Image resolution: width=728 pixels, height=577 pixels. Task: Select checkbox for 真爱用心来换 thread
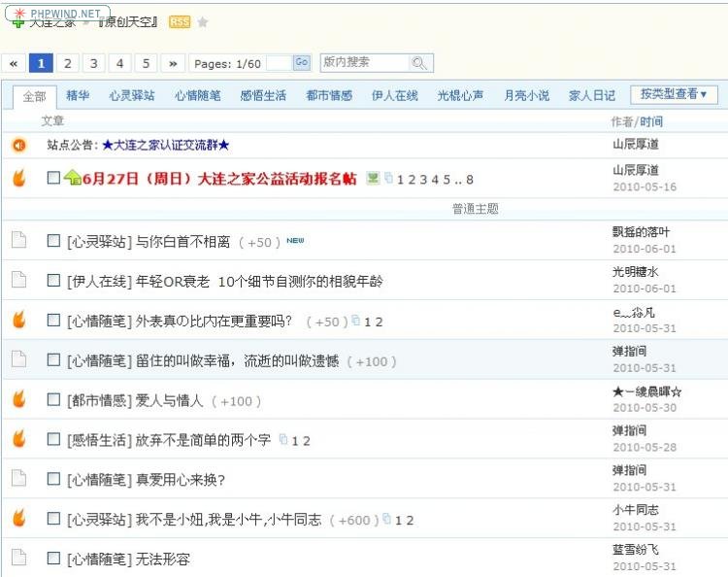(53, 479)
